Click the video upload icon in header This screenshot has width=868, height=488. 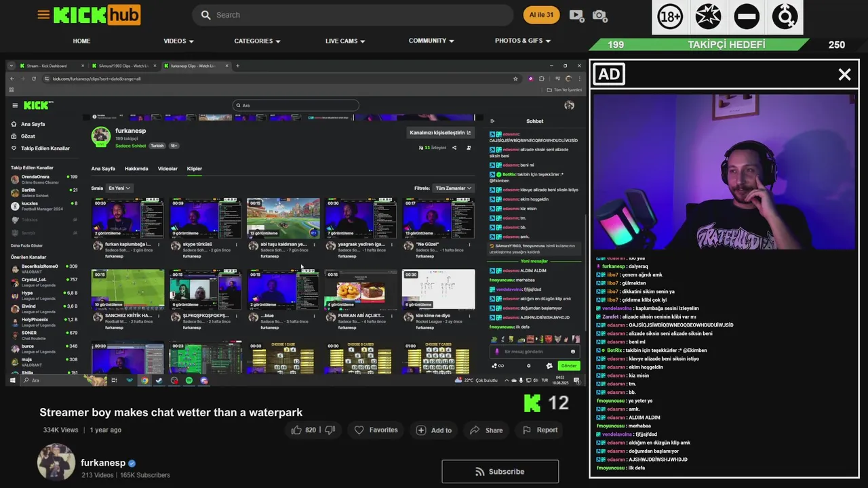[x=576, y=15]
